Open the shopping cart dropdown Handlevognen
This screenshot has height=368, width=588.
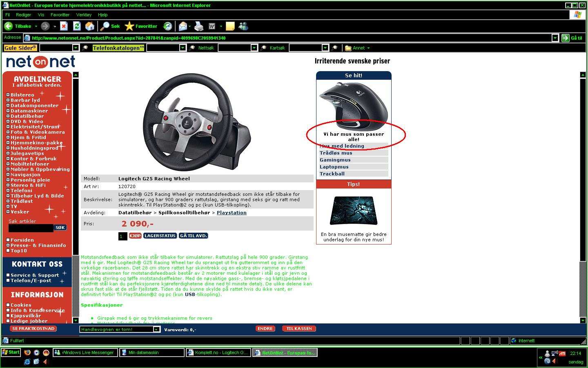(156, 329)
